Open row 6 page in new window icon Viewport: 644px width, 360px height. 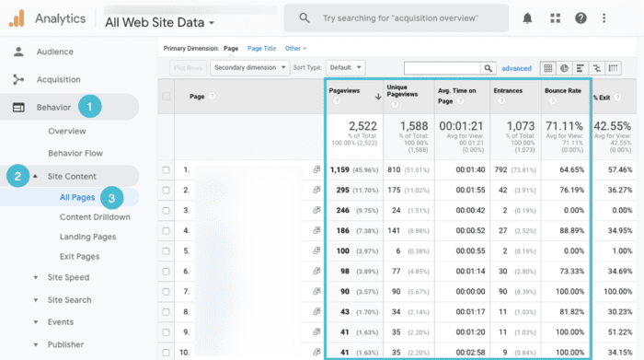click(316, 271)
